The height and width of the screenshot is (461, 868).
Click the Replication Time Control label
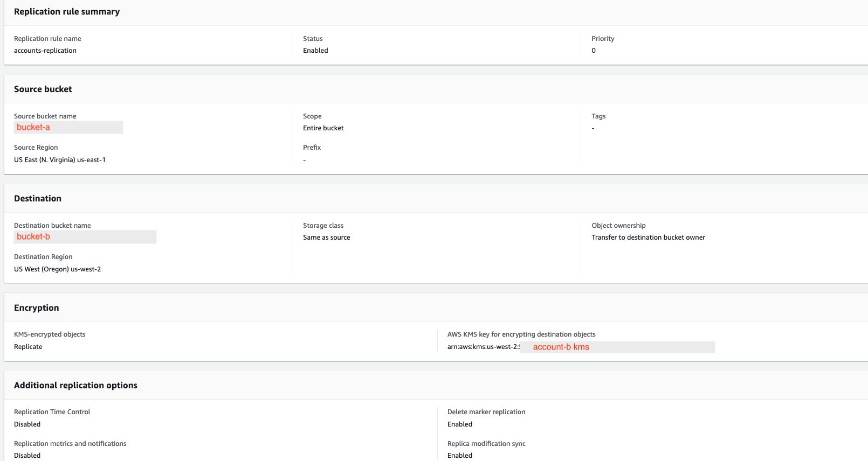tap(52, 412)
